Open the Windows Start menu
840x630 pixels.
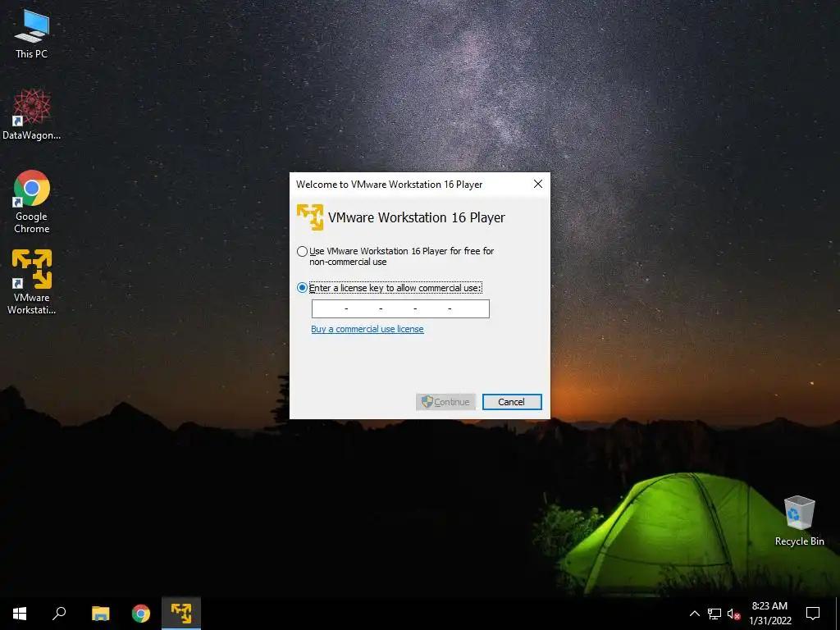coord(20,614)
